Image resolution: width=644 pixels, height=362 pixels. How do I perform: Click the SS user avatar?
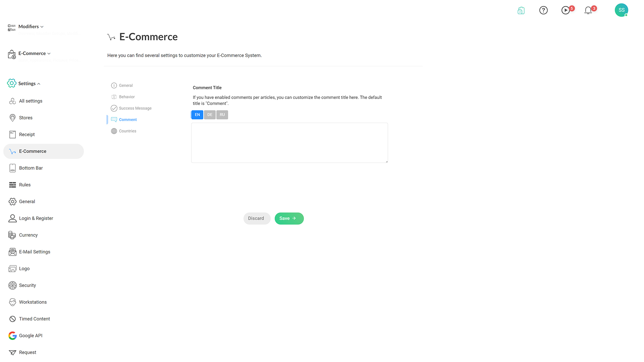[621, 10]
